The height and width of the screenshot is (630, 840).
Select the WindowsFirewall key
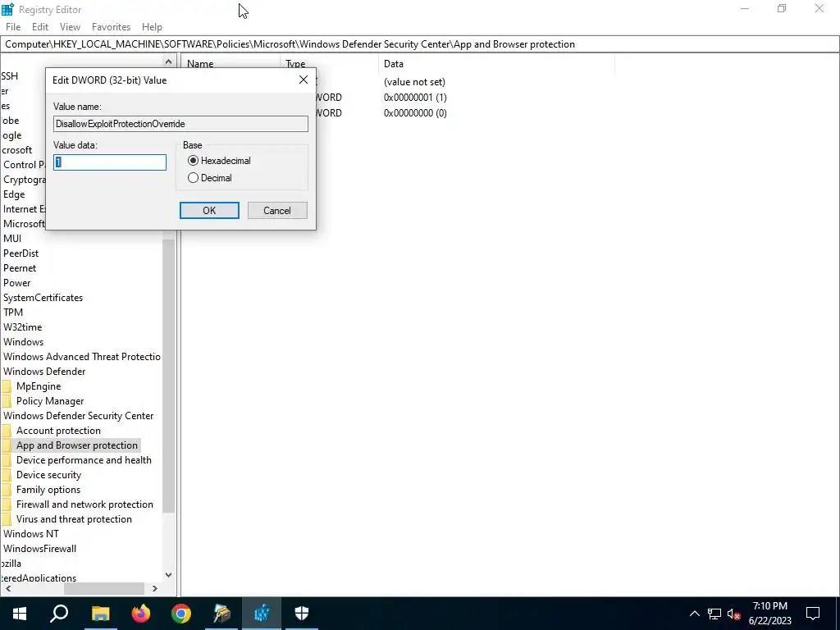[39, 549]
